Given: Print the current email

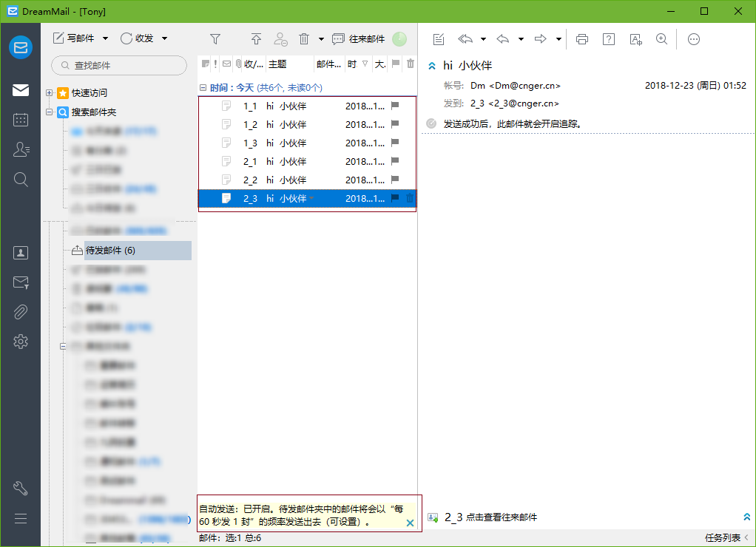Looking at the screenshot, I should [582, 39].
